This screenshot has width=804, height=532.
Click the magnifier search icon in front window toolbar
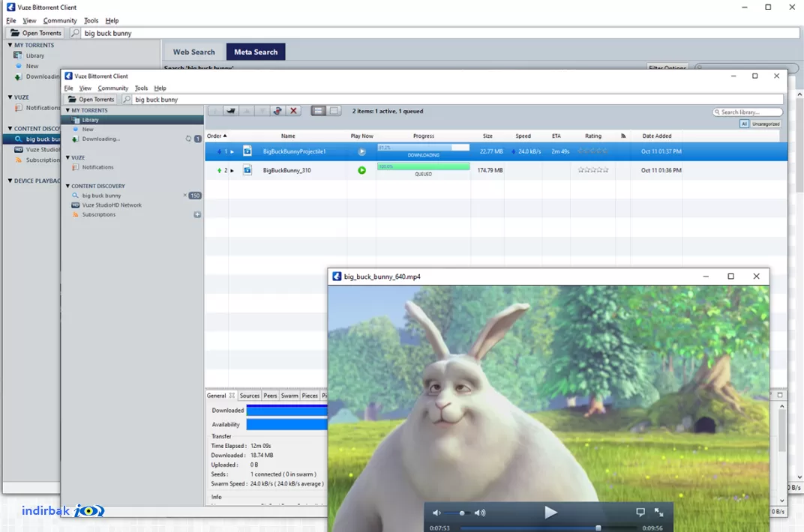(127, 100)
